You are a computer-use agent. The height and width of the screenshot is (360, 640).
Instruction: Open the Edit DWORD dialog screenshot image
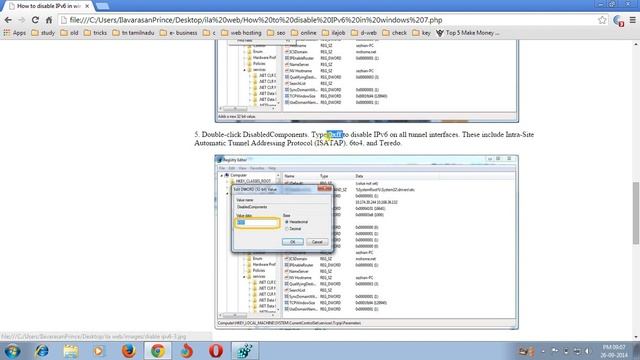tap(367, 242)
